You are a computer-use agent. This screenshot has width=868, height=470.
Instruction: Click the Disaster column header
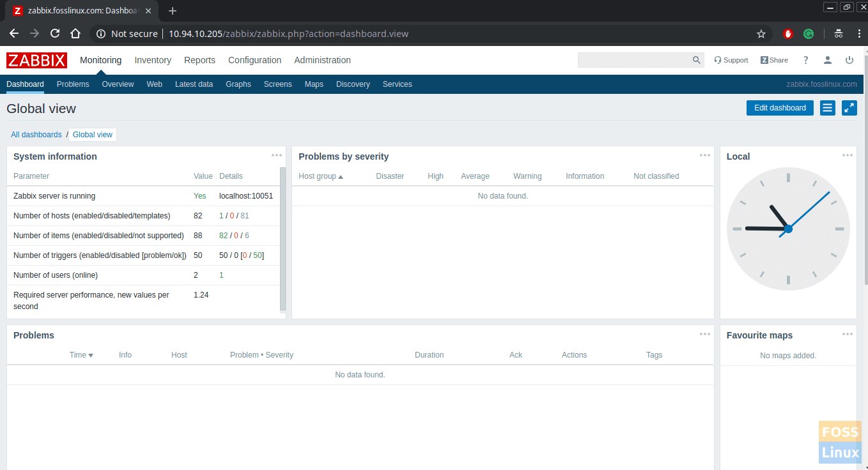coord(390,176)
